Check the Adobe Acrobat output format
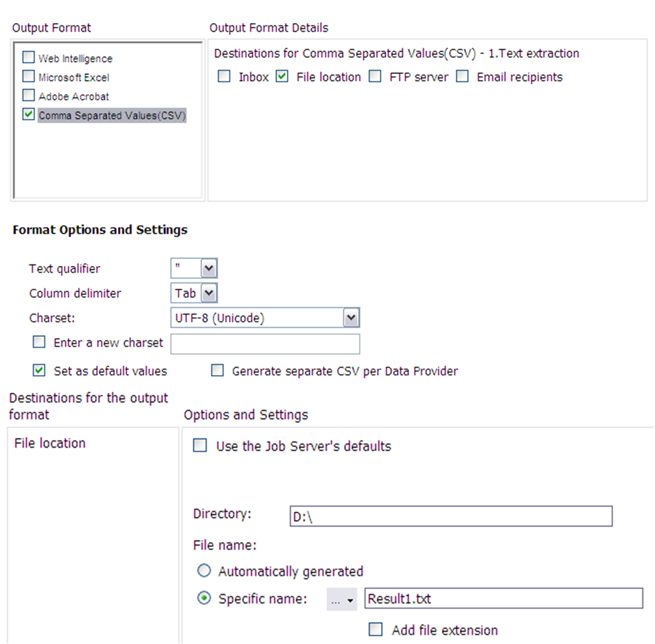This screenshot has width=655, height=644. point(27,95)
